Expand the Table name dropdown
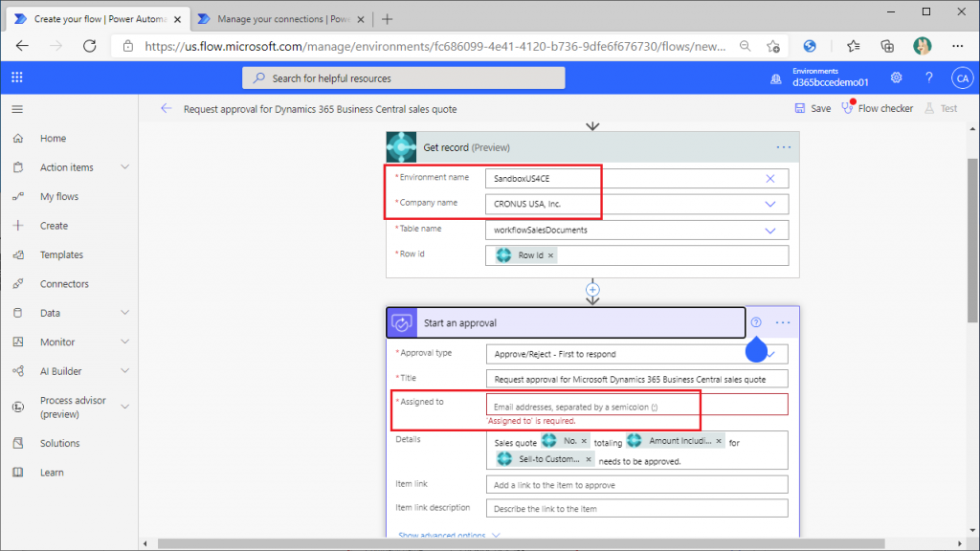Image resolution: width=980 pixels, height=551 pixels. click(x=770, y=230)
